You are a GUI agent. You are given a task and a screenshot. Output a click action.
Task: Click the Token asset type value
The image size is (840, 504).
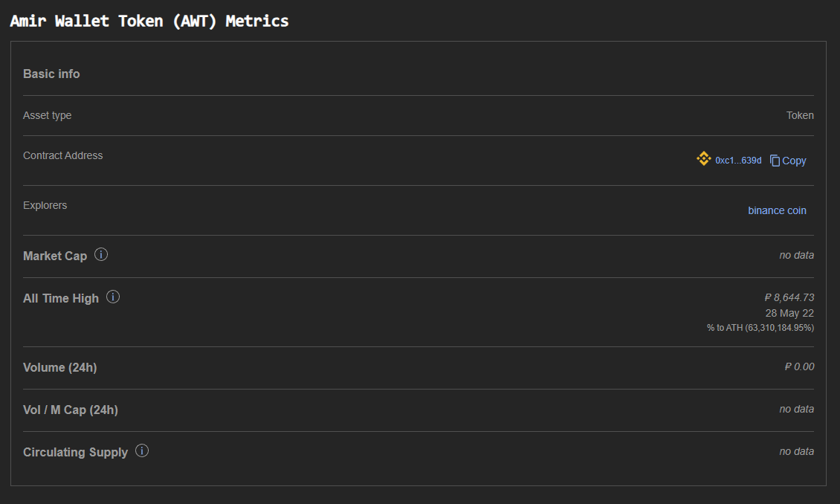coord(800,116)
